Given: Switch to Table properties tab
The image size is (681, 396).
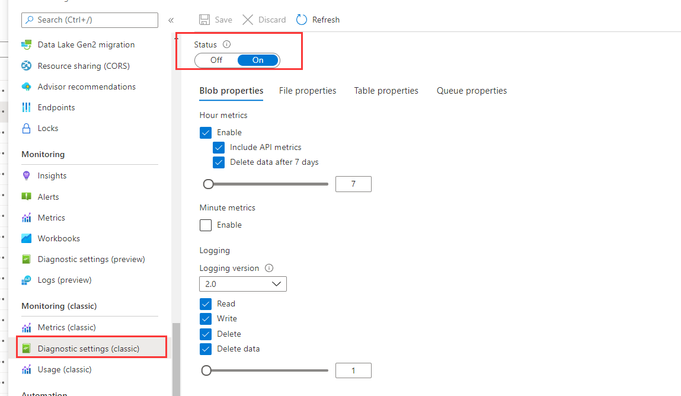Looking at the screenshot, I should coord(386,91).
